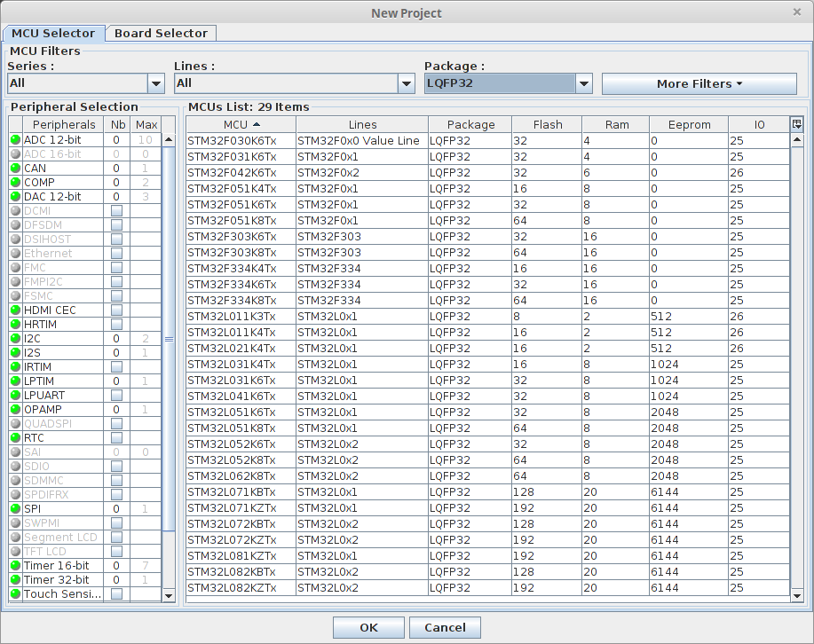
Task: Click the green status dot beside LPTIM
Action: click(16, 381)
